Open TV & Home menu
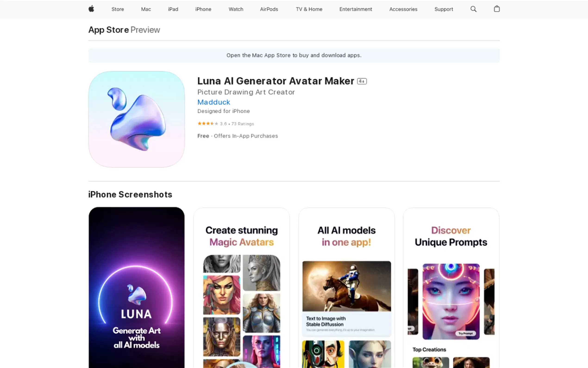 (309, 9)
